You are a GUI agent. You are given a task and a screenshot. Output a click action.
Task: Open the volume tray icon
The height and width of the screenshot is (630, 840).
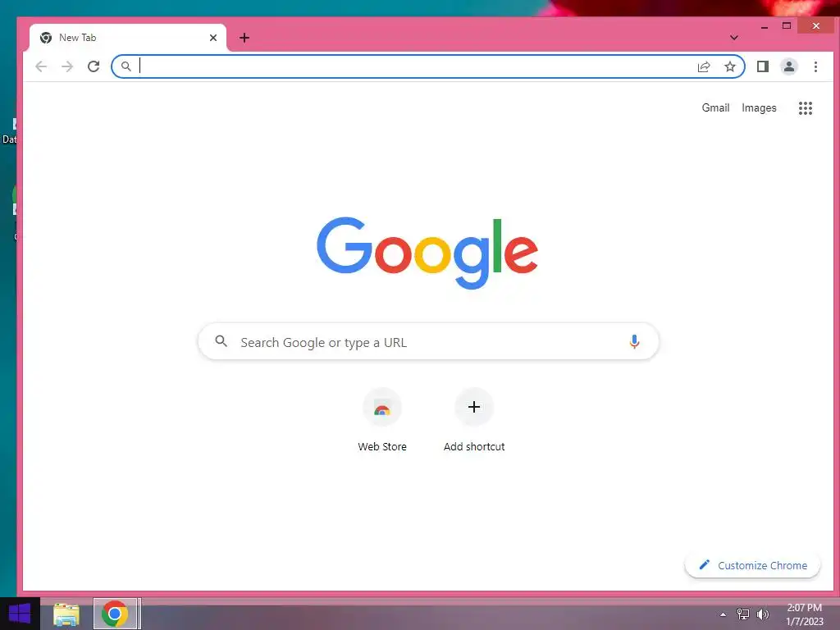pos(762,614)
